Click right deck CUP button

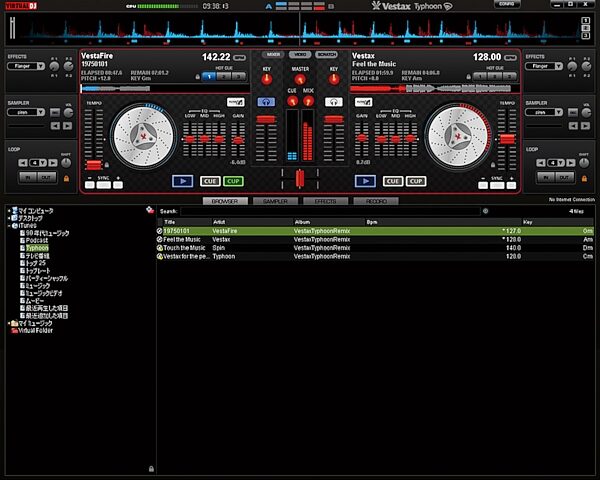point(416,181)
